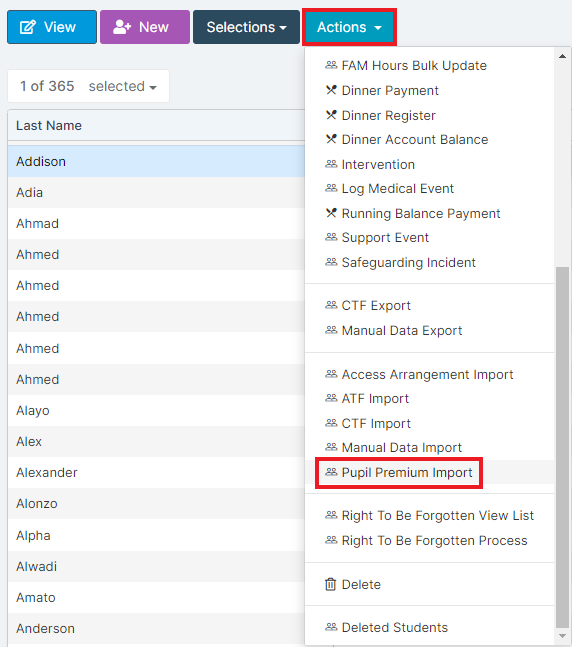Collapse the Actions dropdown menu
The height and width of the screenshot is (647, 572).
pos(349,27)
